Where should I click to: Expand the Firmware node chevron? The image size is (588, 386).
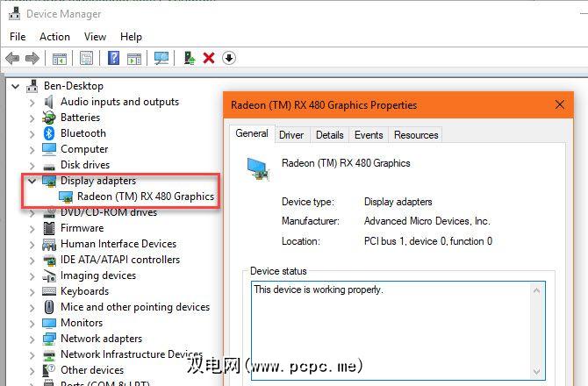click(32, 229)
